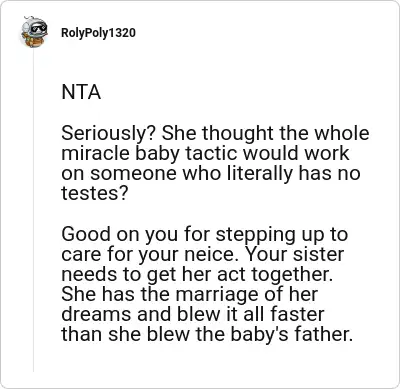Click the sunglasses on the avatar
The image size is (400, 389).
click(36, 28)
